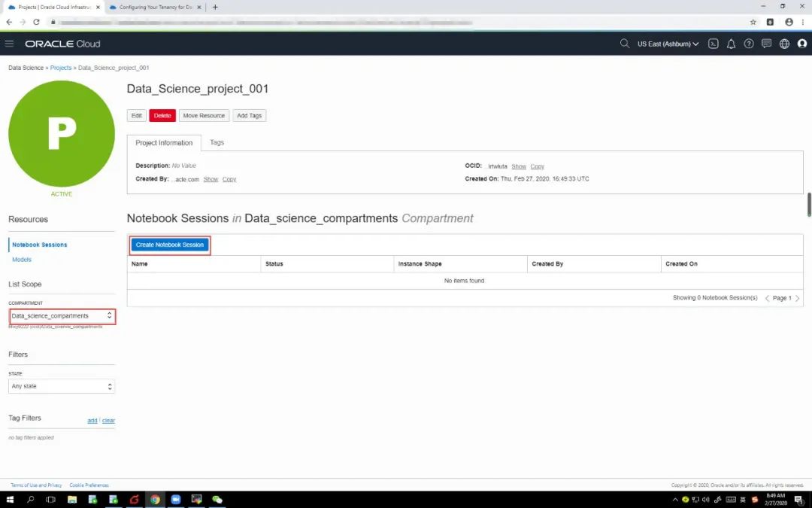Click Copy next to OCID

538,166
